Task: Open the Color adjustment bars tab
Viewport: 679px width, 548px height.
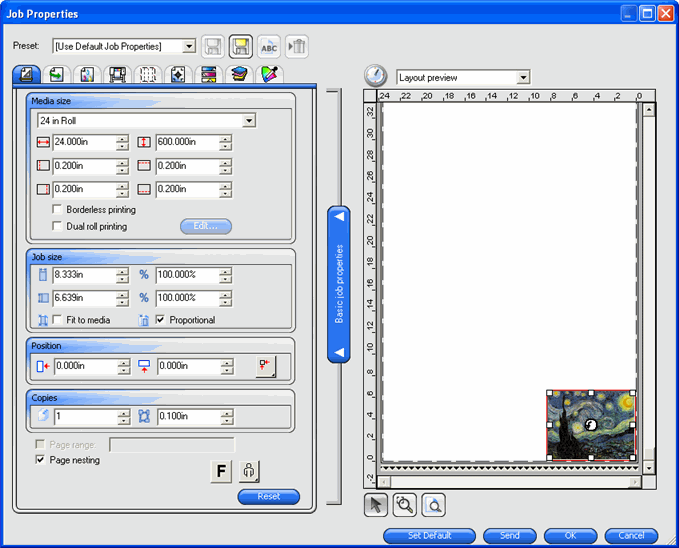Action: pyautogui.click(x=208, y=75)
